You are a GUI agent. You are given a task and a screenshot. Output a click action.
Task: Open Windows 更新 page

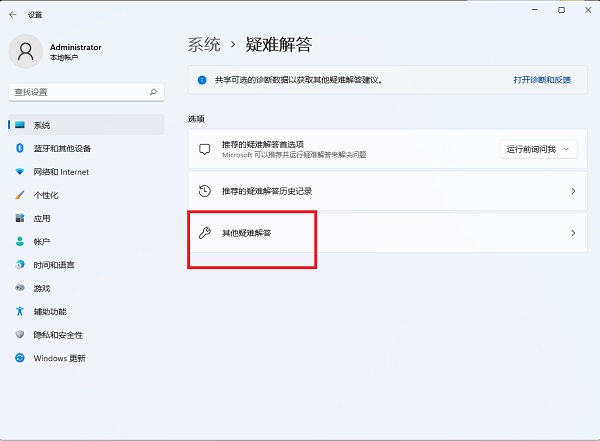pos(59,358)
